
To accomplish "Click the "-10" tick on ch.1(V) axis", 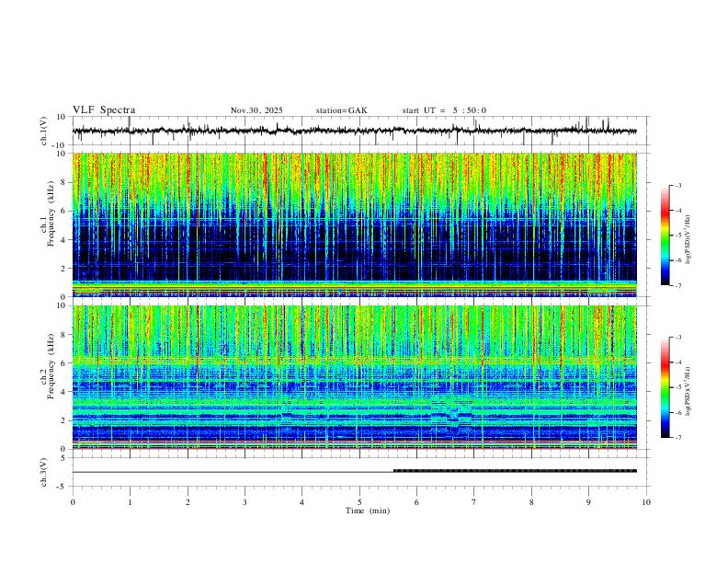I will pos(61,145).
